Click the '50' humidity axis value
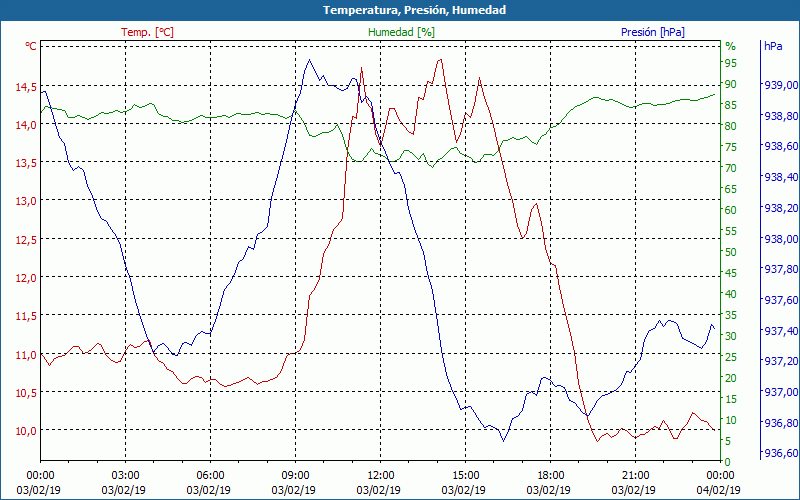The width and height of the screenshot is (800, 500). click(731, 252)
